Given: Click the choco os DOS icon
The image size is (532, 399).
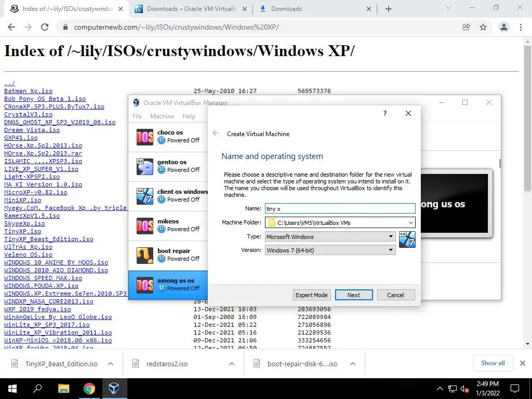Looking at the screenshot, I should point(145,137).
